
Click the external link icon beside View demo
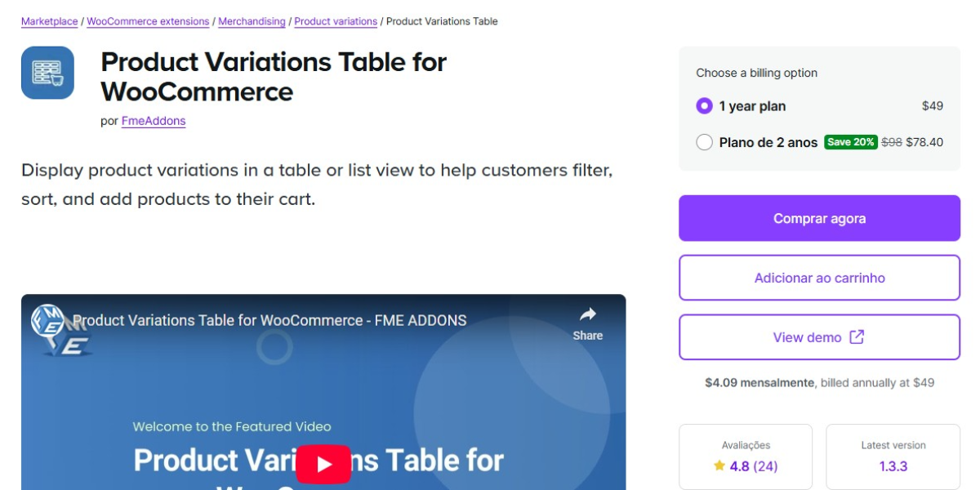pyautogui.click(x=857, y=337)
